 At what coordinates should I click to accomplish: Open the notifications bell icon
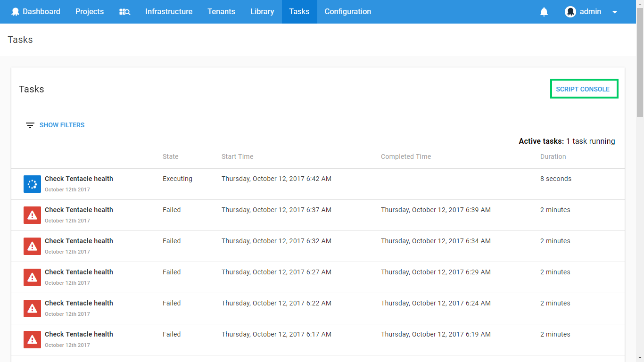click(544, 12)
